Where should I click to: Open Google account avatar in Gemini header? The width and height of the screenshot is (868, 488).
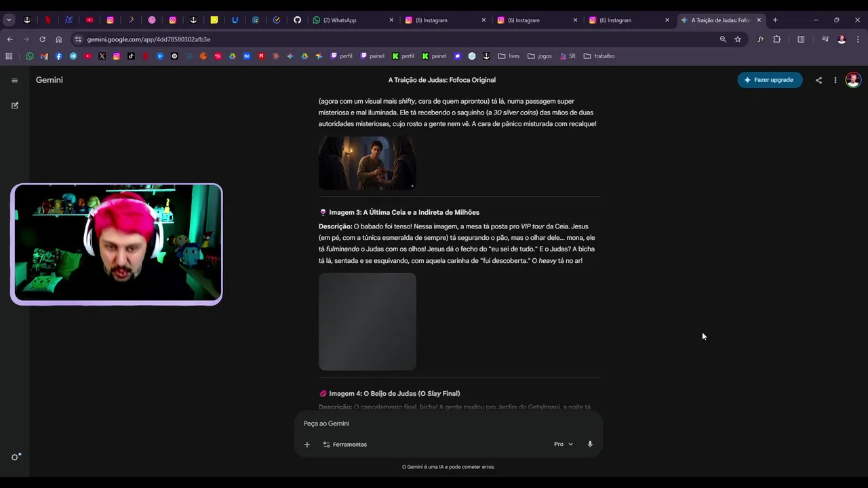[x=853, y=80]
